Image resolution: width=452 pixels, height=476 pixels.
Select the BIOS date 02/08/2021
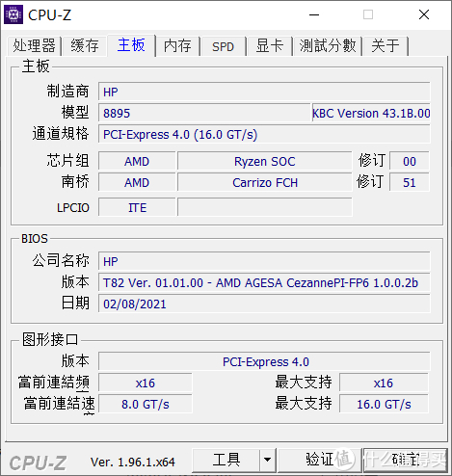264,304
